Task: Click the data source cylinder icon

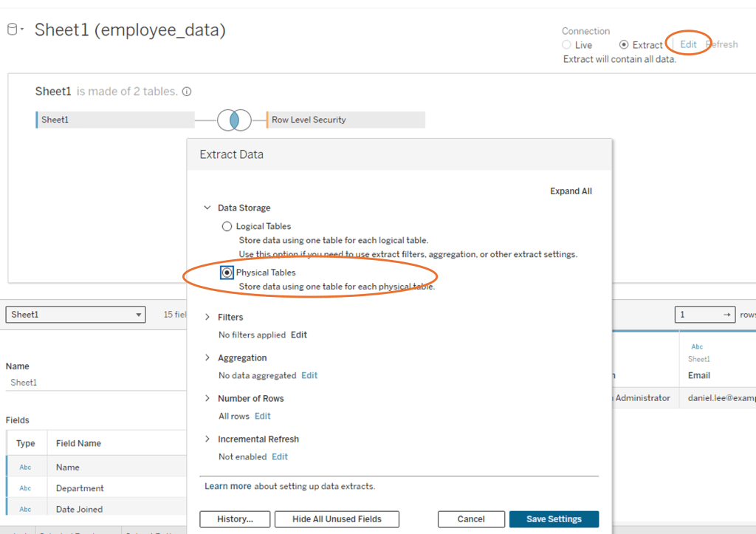Action: tap(11, 28)
